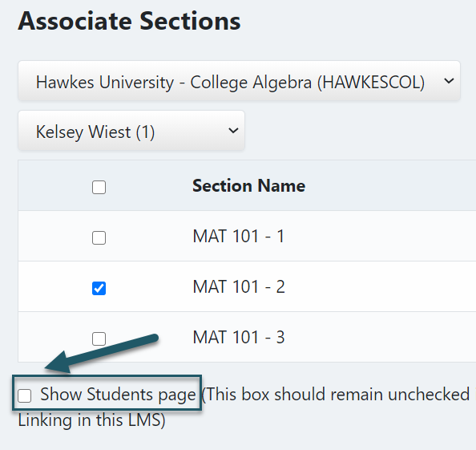Tick the MAT 101 - 3 section checkbox

point(99,339)
